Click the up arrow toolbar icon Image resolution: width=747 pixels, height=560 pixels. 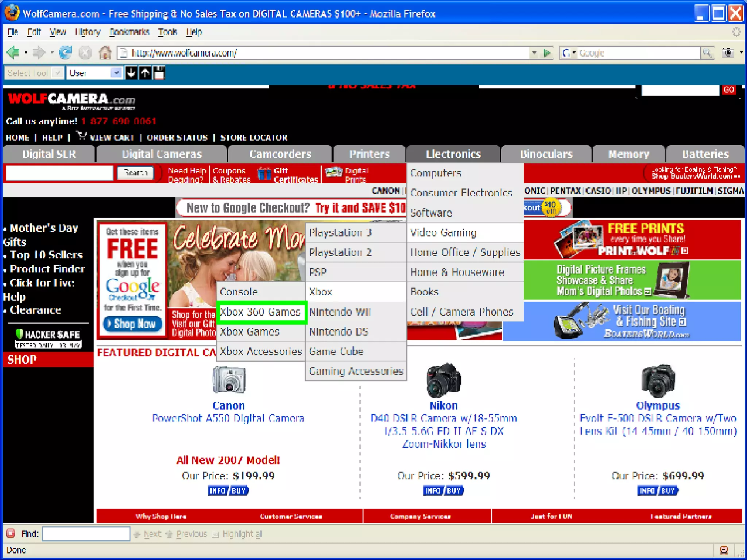(x=145, y=73)
